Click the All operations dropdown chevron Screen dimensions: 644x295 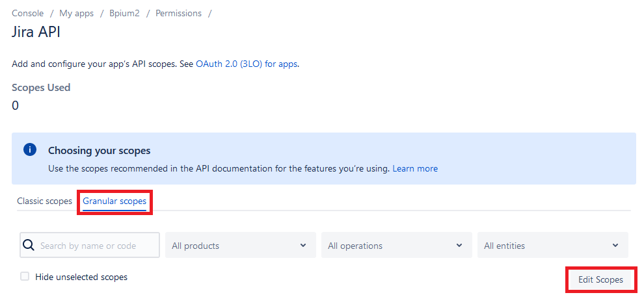pyautogui.click(x=459, y=246)
